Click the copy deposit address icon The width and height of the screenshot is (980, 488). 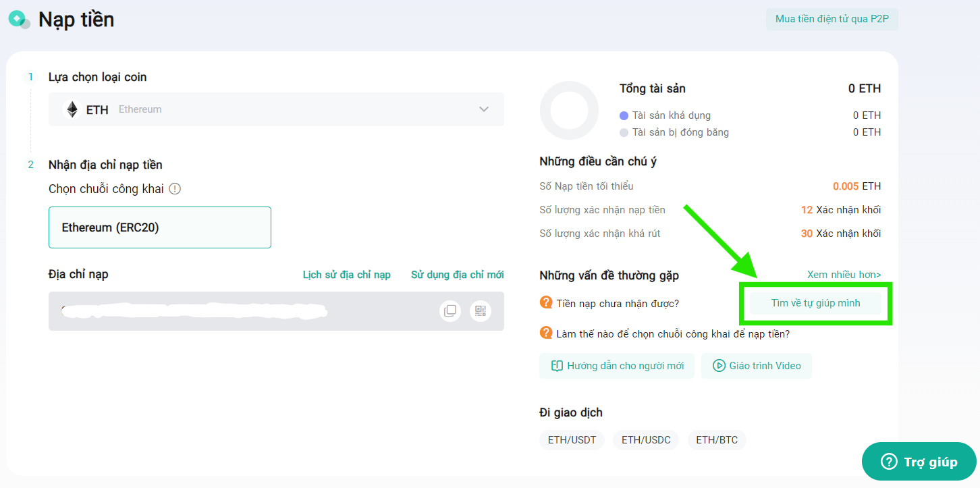[x=450, y=310]
